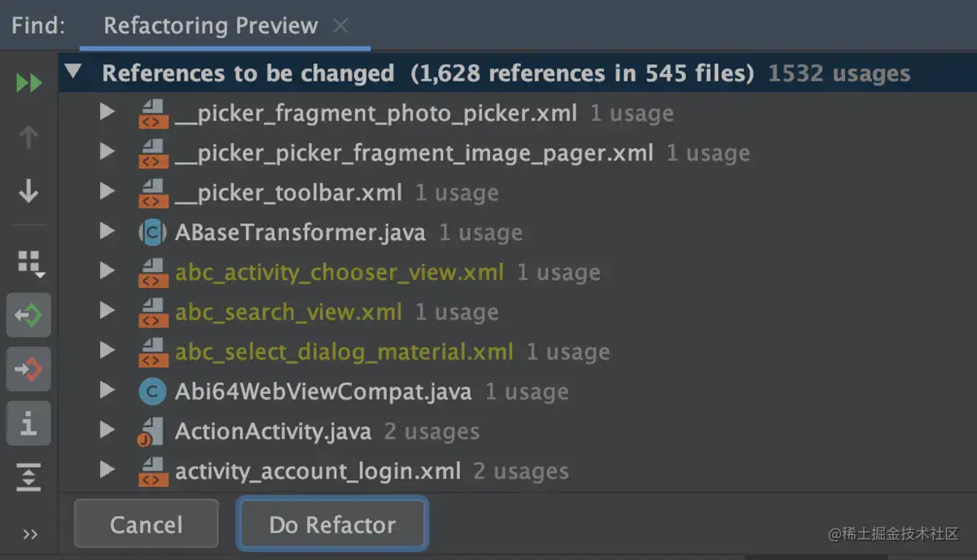Click the Abi64WebViewCompat.java class icon
The width and height of the screenshot is (977, 560).
pyautogui.click(x=152, y=392)
